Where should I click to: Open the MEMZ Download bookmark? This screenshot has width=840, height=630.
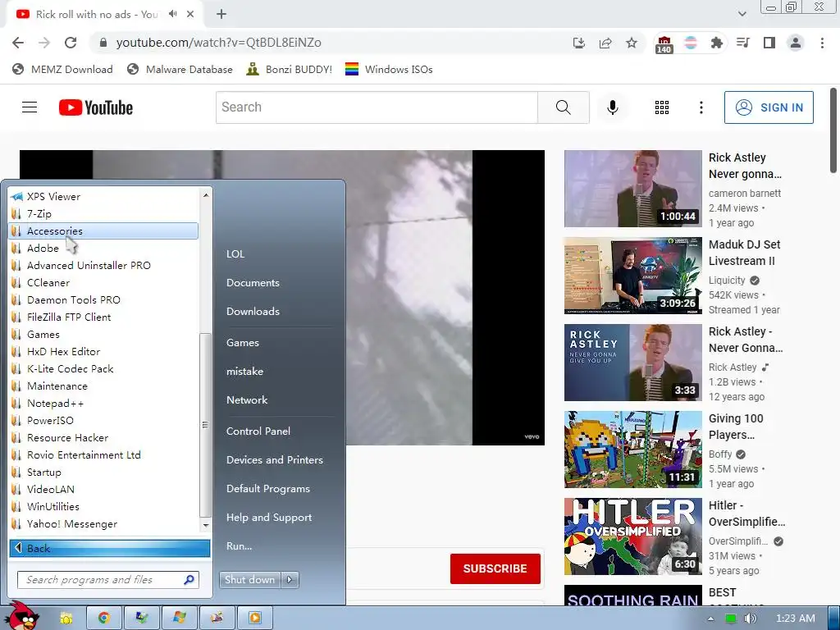62,70
